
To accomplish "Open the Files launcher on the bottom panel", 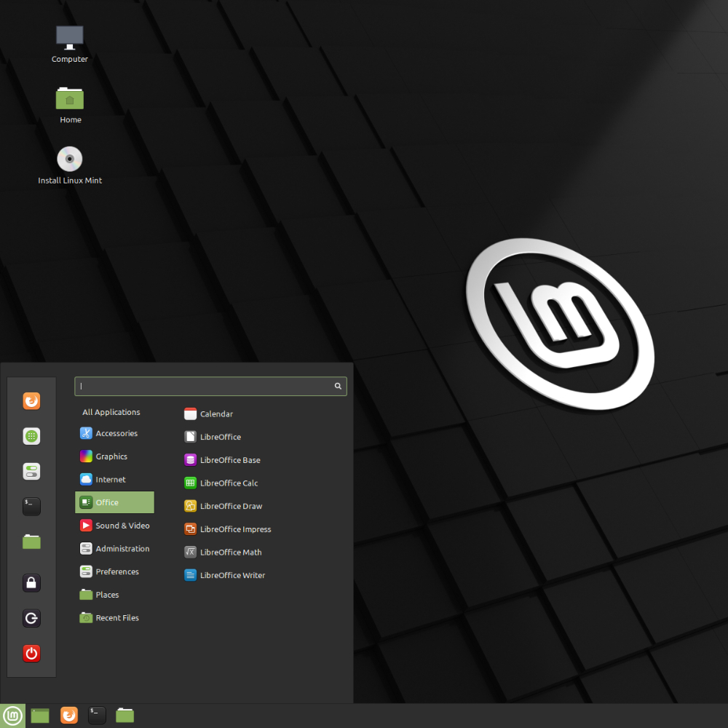I will pyautogui.click(x=125, y=716).
